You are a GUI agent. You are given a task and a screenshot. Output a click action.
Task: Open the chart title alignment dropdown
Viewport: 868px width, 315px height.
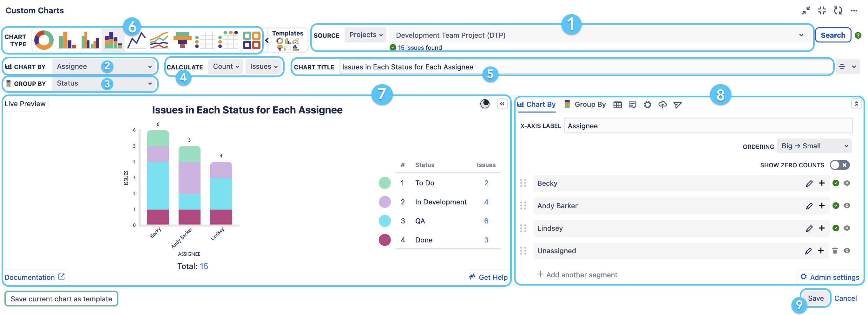click(847, 67)
